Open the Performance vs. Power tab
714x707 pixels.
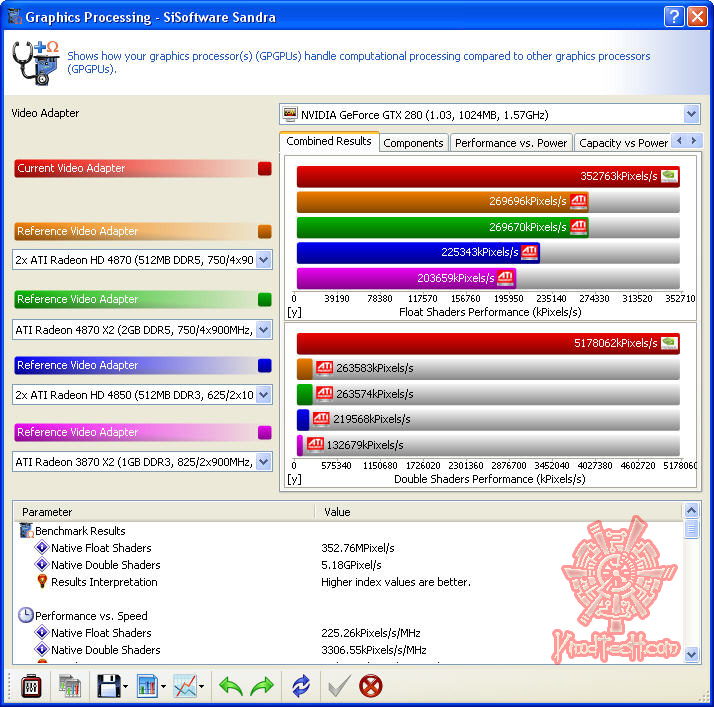pyautogui.click(x=511, y=143)
